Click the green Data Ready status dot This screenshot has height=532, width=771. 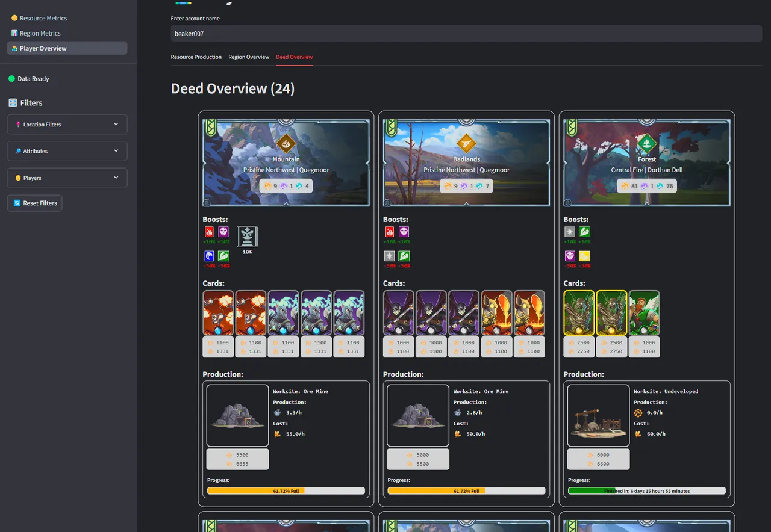pyautogui.click(x=11, y=79)
